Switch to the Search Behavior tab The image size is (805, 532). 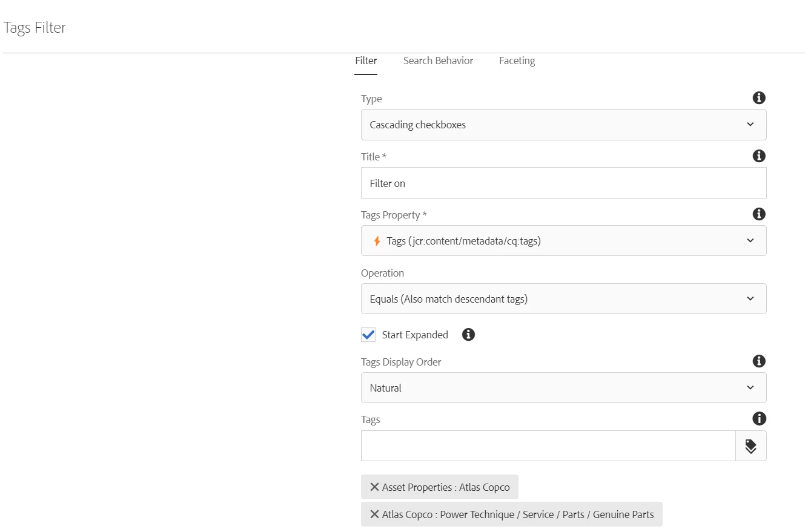pyautogui.click(x=438, y=61)
